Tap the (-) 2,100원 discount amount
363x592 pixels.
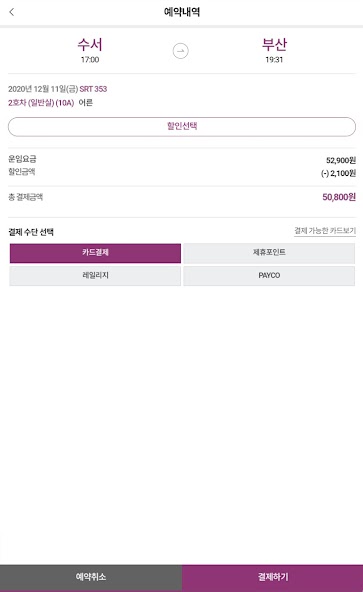[338, 173]
